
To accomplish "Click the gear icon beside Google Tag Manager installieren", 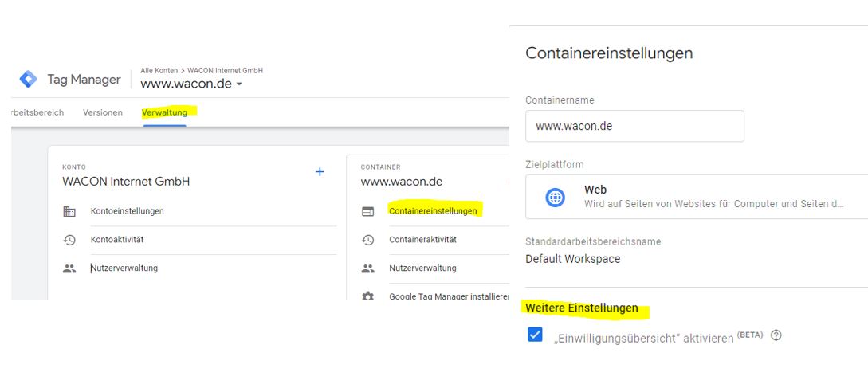I will point(367,296).
